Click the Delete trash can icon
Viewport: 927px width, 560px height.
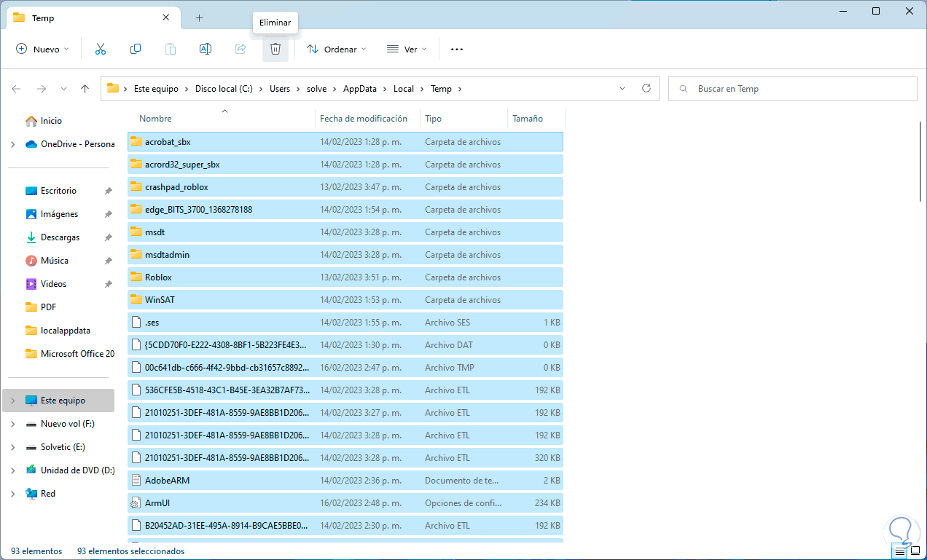coord(275,49)
